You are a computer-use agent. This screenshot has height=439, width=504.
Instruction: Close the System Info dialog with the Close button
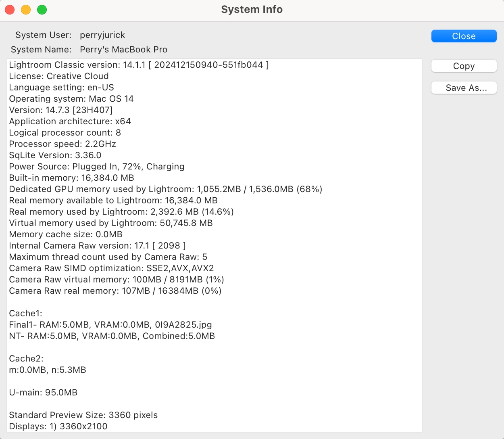tap(464, 36)
